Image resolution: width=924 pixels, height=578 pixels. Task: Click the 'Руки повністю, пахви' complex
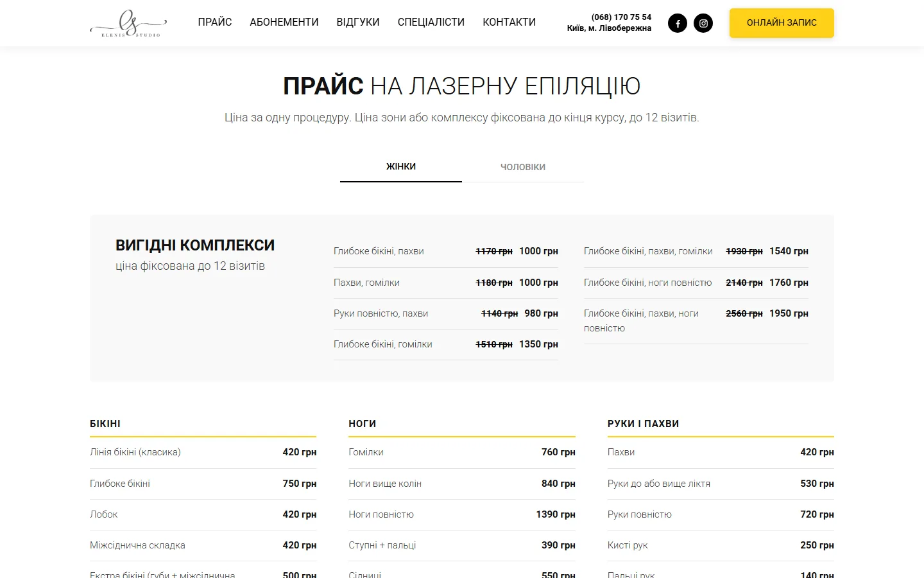(446, 313)
